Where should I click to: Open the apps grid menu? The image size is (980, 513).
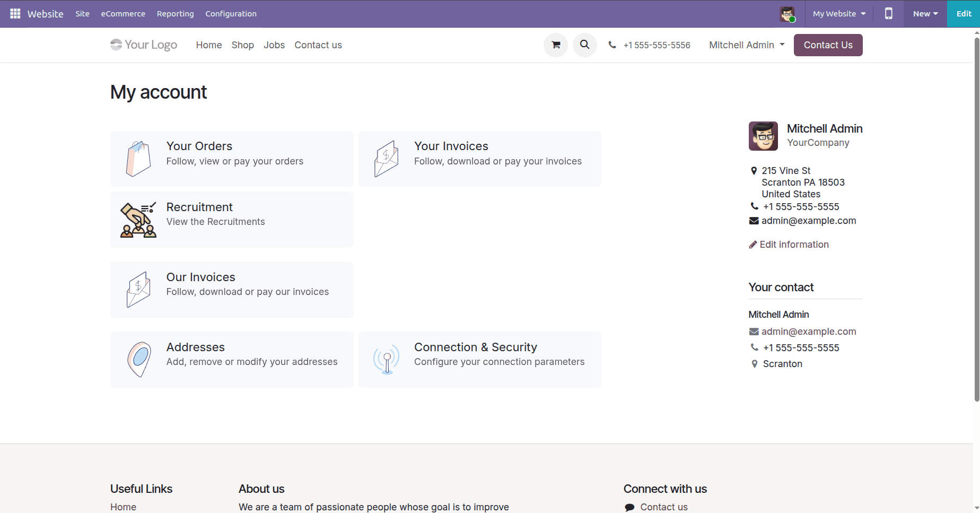coord(15,13)
